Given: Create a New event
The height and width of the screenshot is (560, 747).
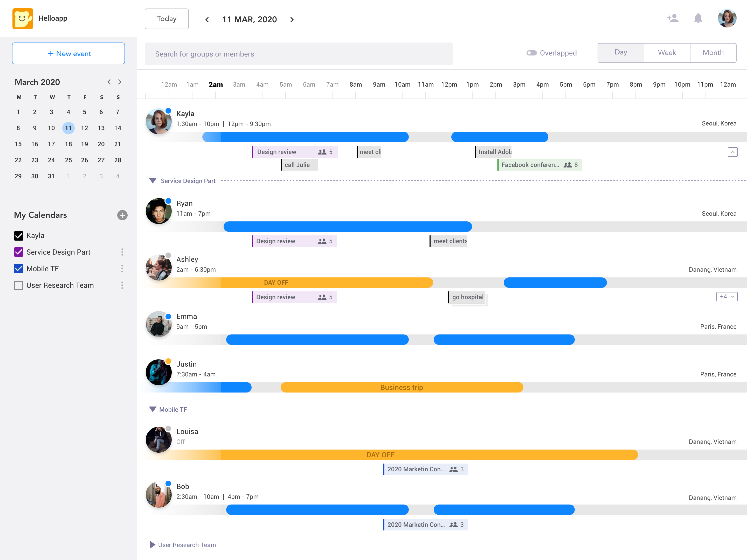Looking at the screenshot, I should tap(68, 53).
